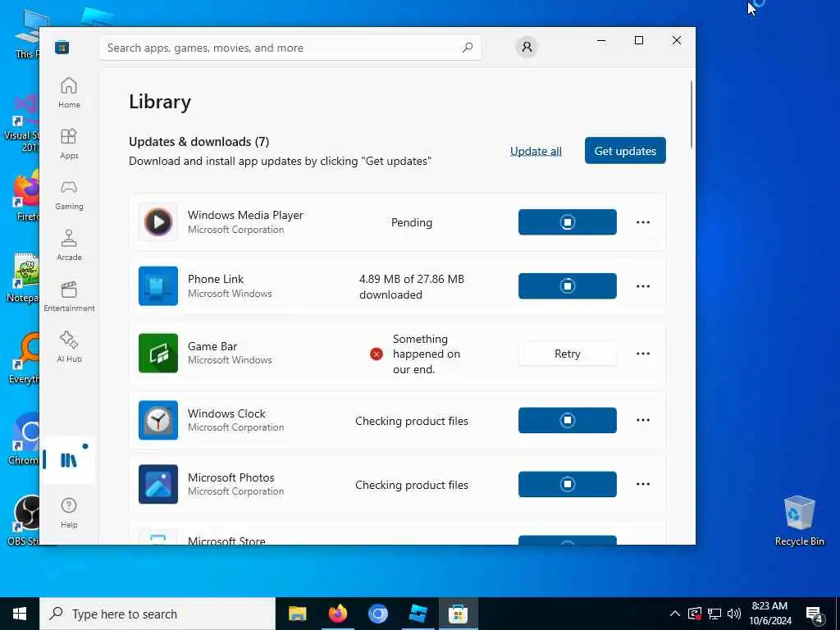Screen dimensions: 840x630
Task: Click the Windows Clock app name
Action: (x=226, y=413)
